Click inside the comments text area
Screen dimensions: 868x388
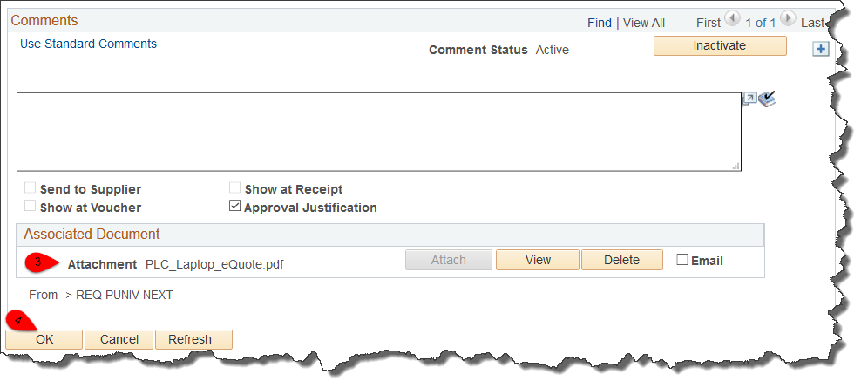(x=378, y=132)
